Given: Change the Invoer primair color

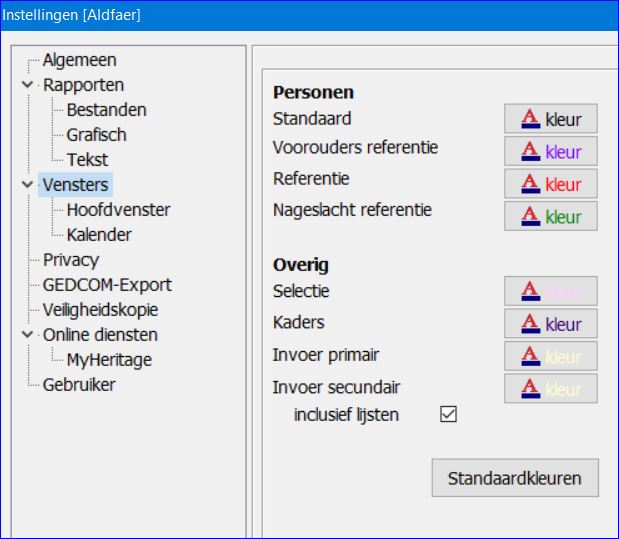Looking at the screenshot, I should (x=550, y=356).
